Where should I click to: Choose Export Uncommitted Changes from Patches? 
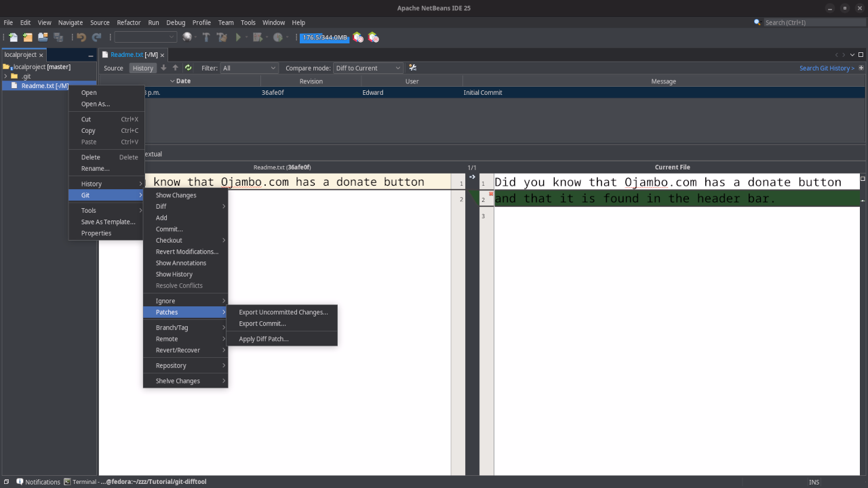pos(282,312)
